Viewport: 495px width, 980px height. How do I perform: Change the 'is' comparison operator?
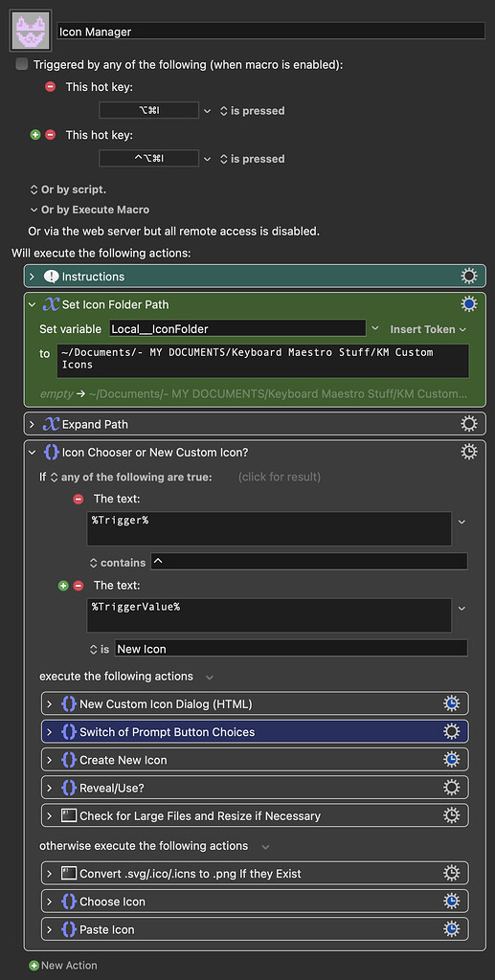click(x=100, y=650)
